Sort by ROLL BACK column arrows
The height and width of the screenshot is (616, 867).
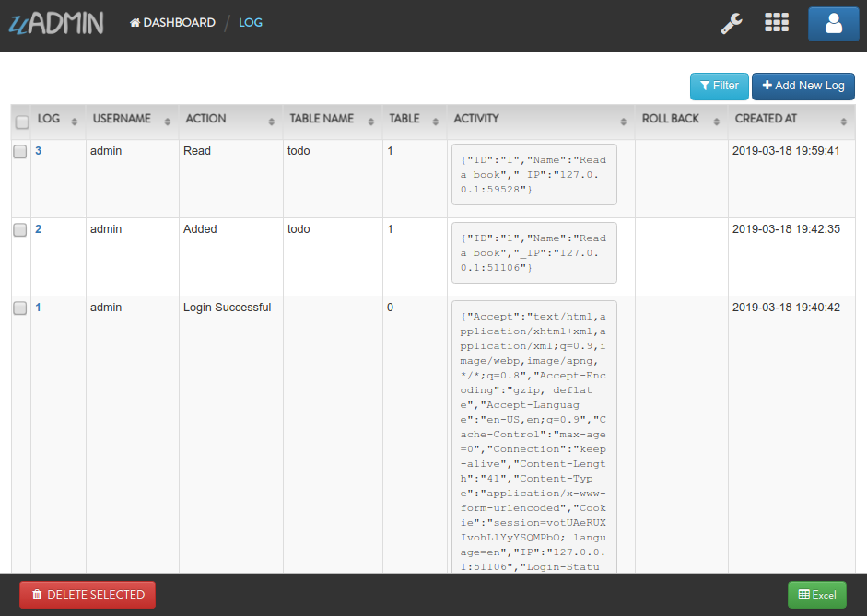click(x=716, y=122)
